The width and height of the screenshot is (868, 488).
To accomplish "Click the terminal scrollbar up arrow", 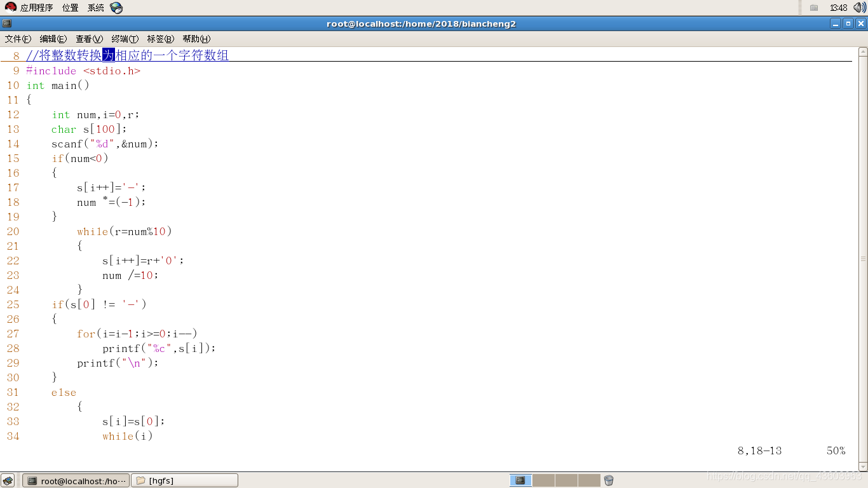I will (x=863, y=51).
